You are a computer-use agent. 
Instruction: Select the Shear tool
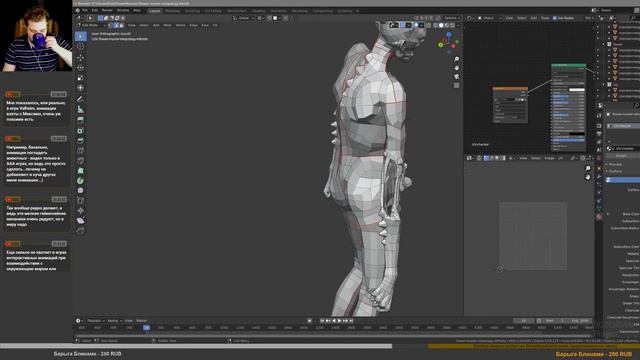(x=81, y=231)
